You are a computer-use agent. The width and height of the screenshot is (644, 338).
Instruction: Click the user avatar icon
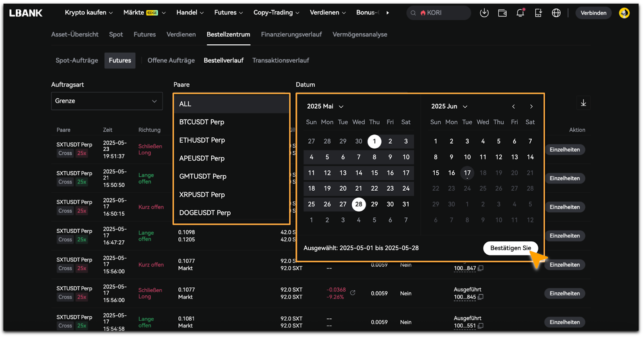[624, 13]
